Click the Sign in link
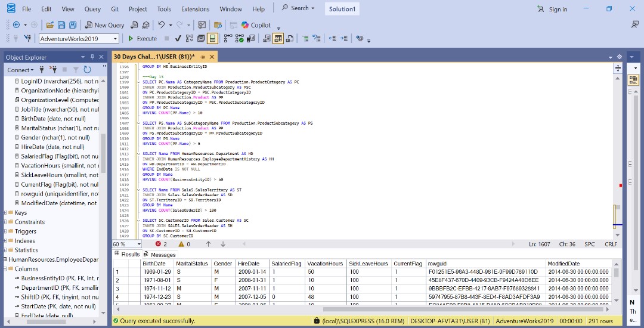The height and width of the screenshot is (328, 644). pos(558,9)
